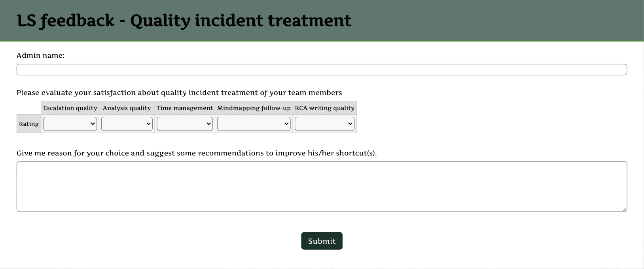Screen dimensions: 644x269
Task: Submit the feedback form
Action: [x=322, y=241]
